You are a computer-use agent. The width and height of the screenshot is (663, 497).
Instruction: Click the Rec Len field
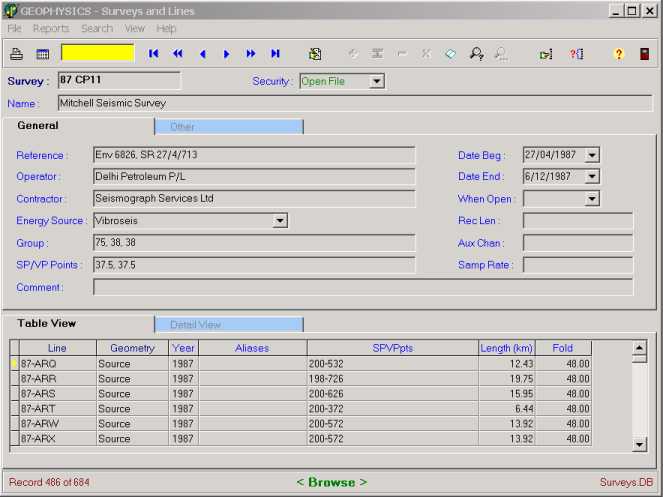pos(578,220)
